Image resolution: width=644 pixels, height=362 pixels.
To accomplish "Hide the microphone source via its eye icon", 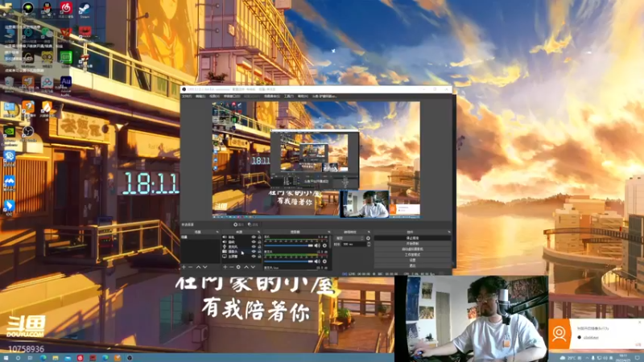I will (x=254, y=247).
